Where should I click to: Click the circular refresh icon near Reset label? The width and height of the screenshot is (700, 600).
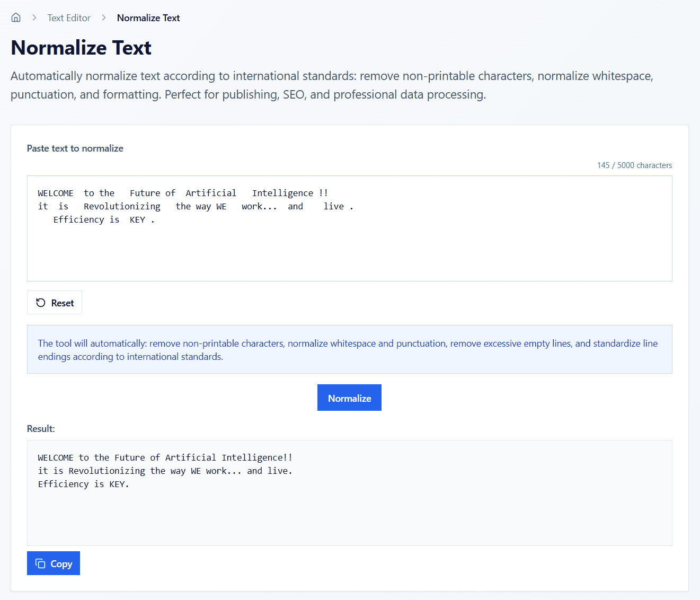pos(41,302)
